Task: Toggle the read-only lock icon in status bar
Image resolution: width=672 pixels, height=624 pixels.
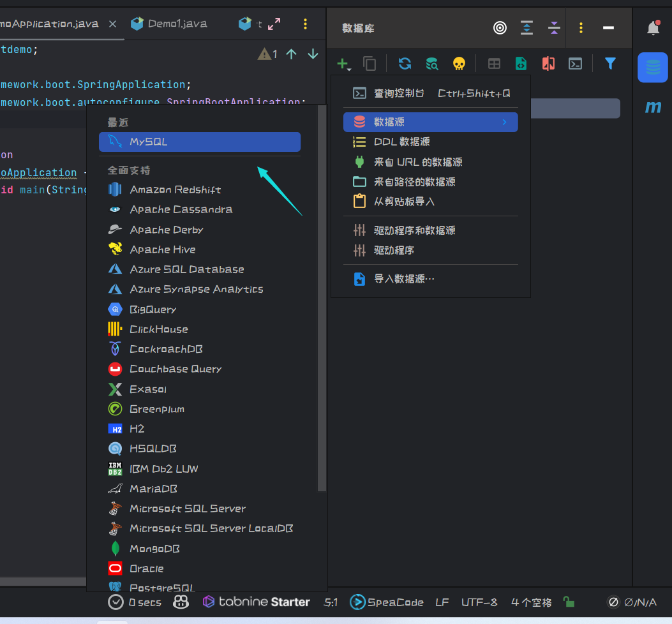Action: tap(569, 602)
